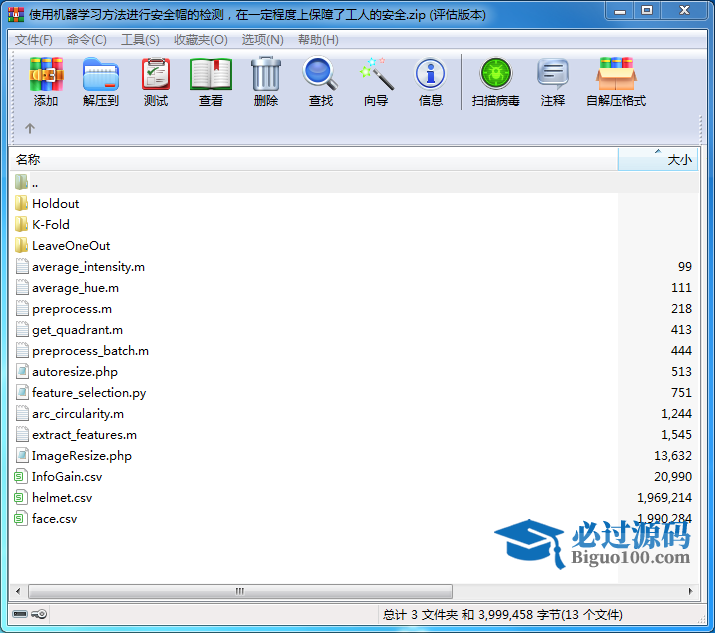Open the 帮助(H) menu
The width and height of the screenshot is (715, 633).
(318, 40)
